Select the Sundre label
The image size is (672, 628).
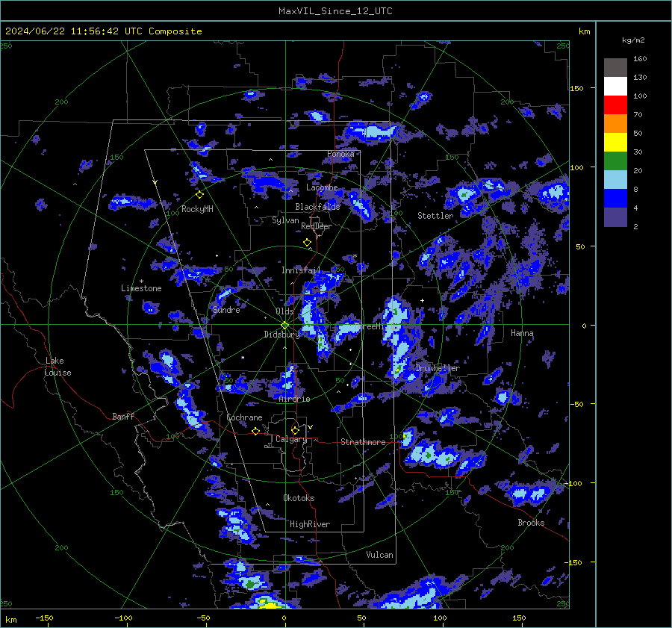[x=225, y=310]
